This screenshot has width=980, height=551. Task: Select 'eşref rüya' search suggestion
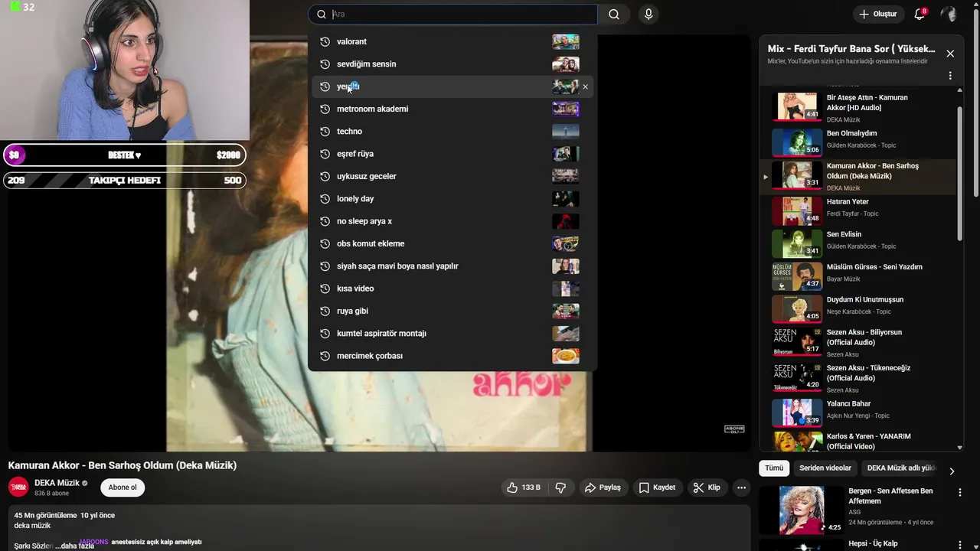click(x=452, y=154)
